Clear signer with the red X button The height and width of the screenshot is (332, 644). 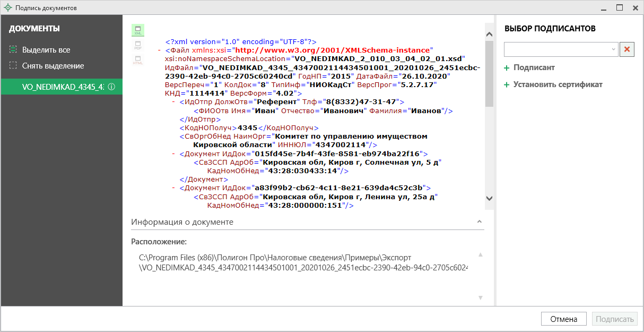click(x=628, y=49)
